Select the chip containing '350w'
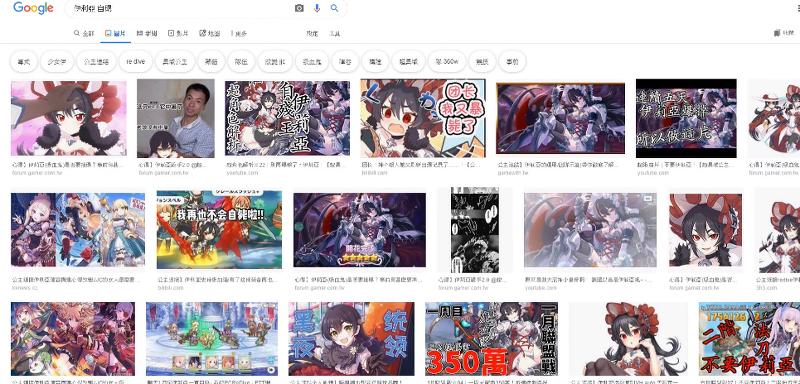 447,62
